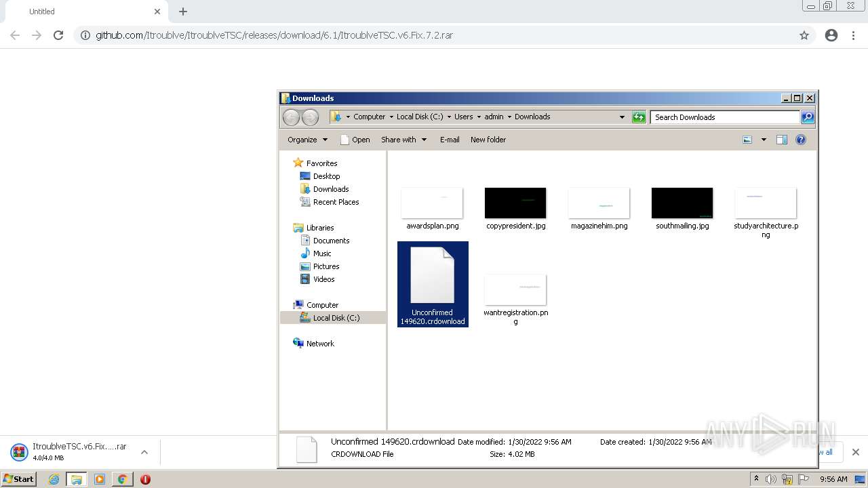
Task: Select wantregistration.png file
Action: (x=515, y=299)
